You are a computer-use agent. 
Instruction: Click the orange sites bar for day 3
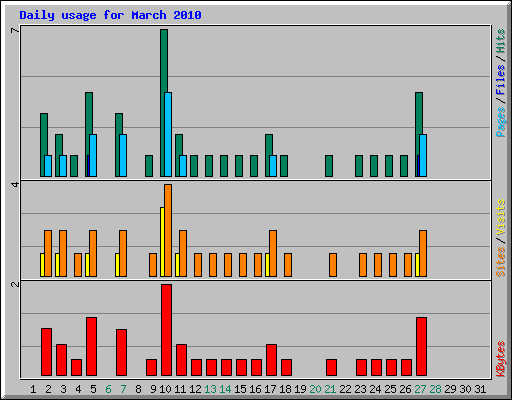63,253
